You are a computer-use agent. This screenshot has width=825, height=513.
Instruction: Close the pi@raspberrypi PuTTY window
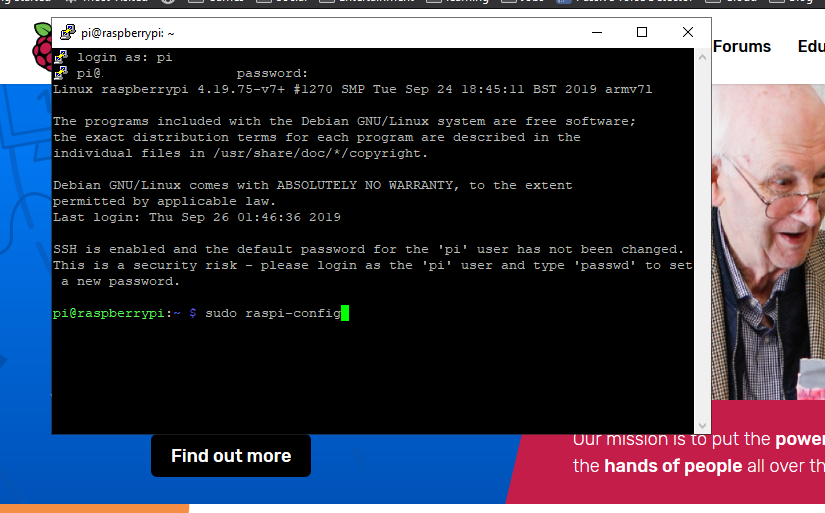coord(688,33)
